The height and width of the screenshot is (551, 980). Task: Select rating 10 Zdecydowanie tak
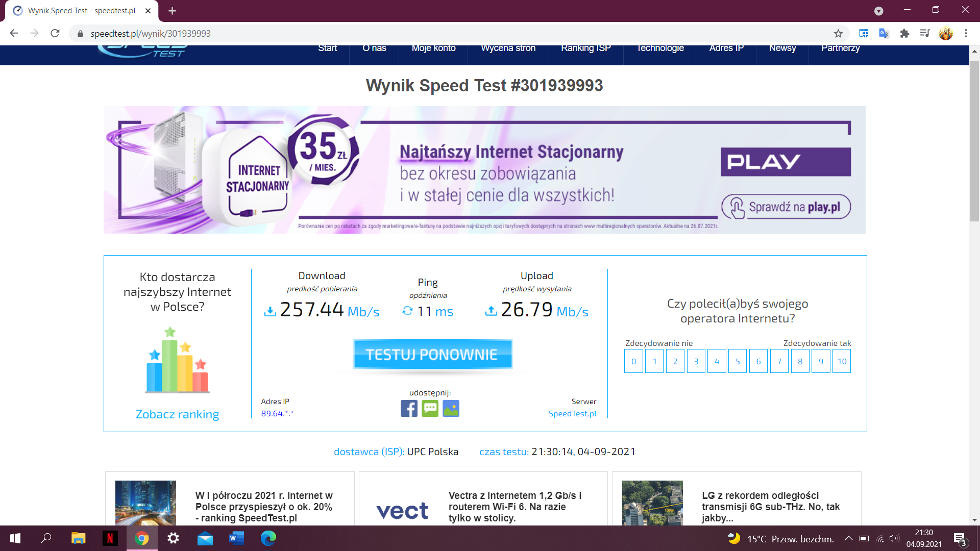(842, 361)
